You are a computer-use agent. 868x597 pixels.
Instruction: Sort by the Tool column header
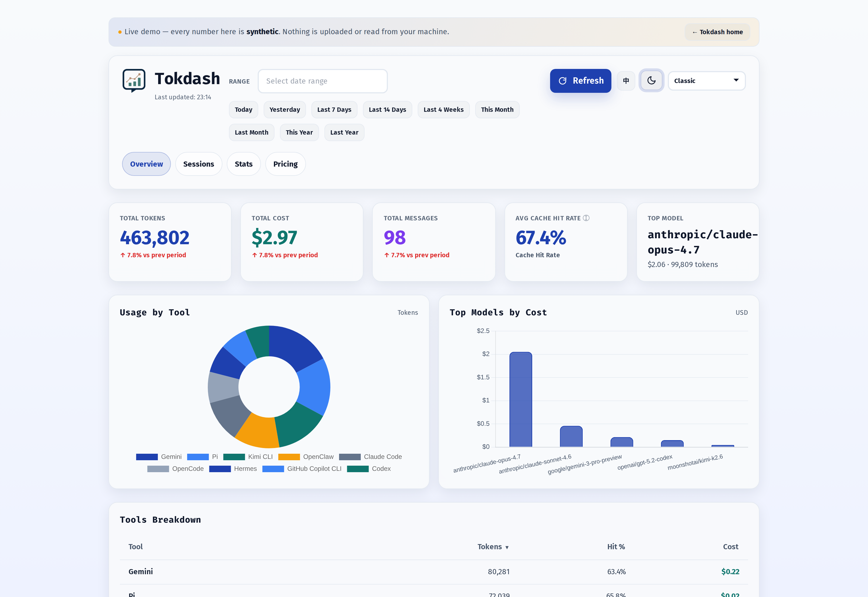[136, 547]
